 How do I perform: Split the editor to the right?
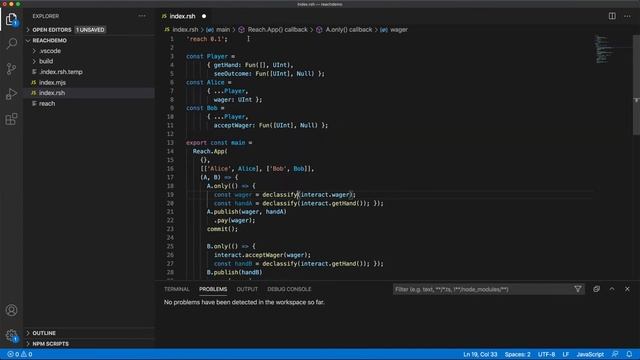[612, 16]
